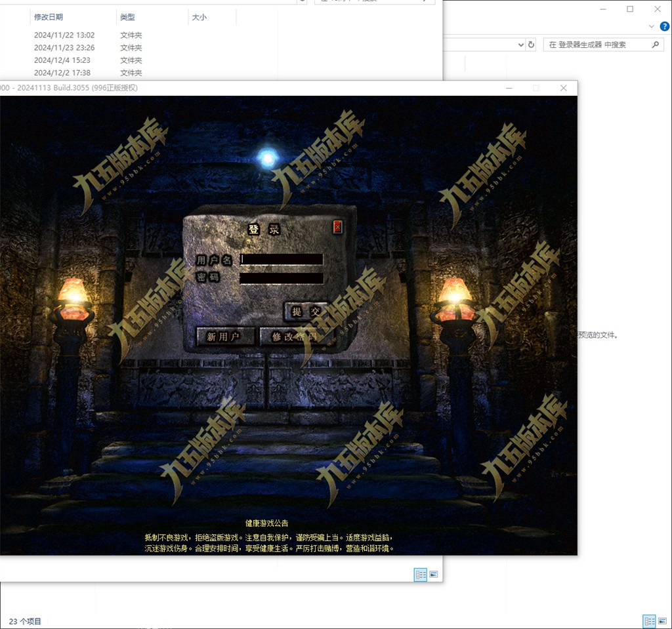The width and height of the screenshot is (672, 629).
Task: Switch the 登录器生成器 window to large icons view
Action: pyautogui.click(x=663, y=621)
